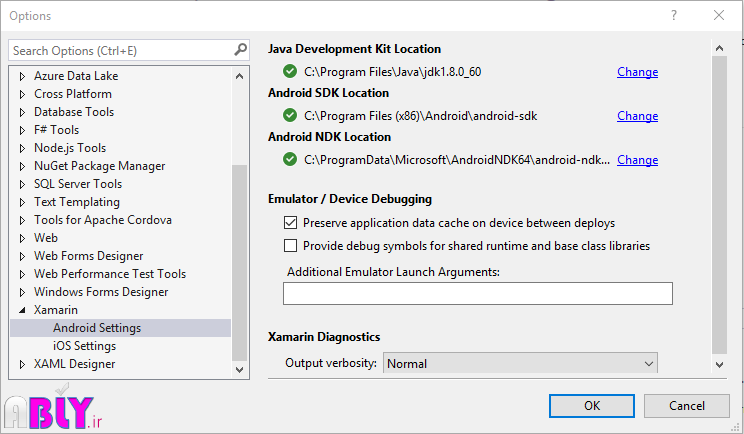The width and height of the screenshot is (744, 434).
Task: Select iOS Settings tree item
Action: pos(84,346)
